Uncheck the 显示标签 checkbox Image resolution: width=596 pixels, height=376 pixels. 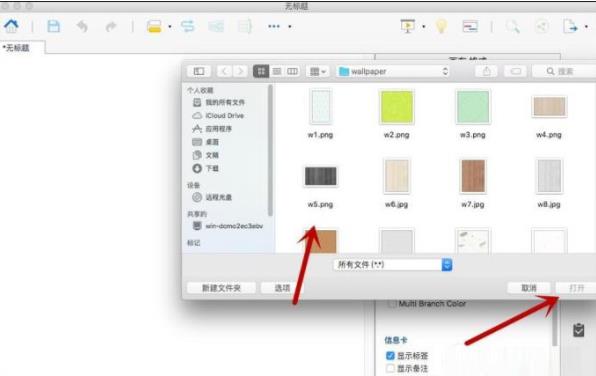[x=390, y=355]
